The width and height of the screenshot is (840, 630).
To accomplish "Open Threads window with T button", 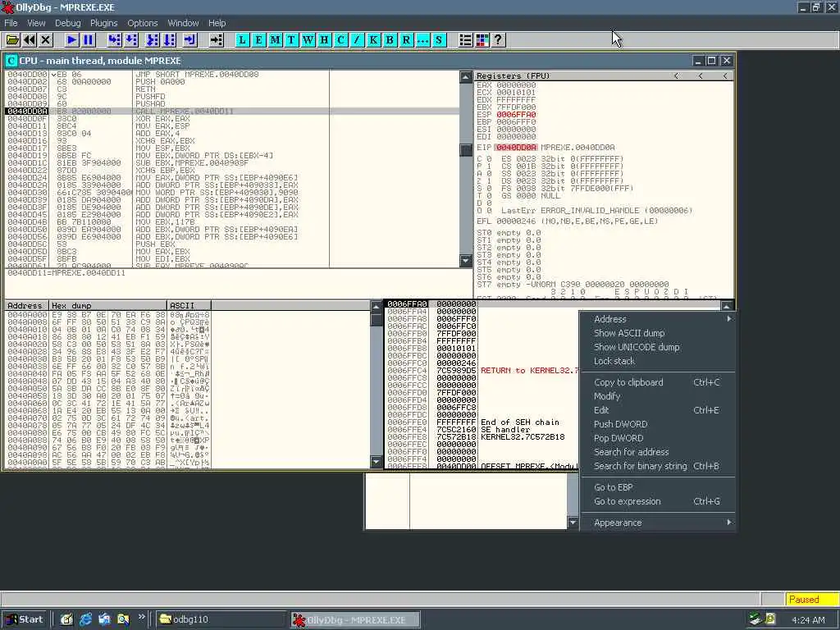I will [291, 40].
